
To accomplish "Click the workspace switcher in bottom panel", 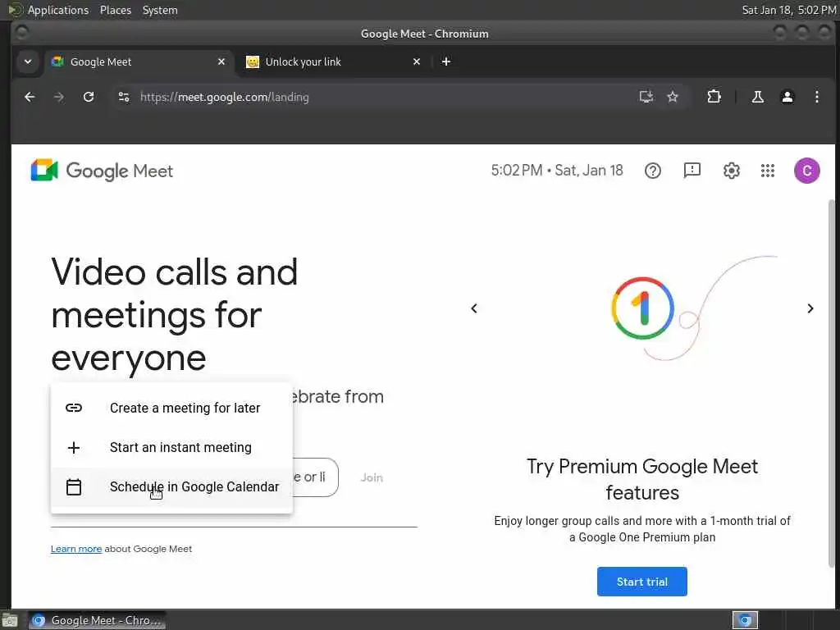I will (745, 620).
